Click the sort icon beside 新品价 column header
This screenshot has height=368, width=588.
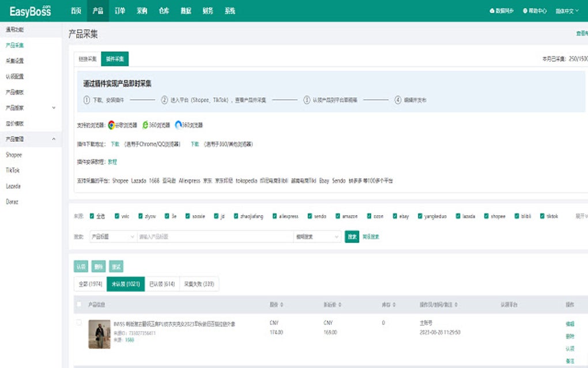point(338,304)
